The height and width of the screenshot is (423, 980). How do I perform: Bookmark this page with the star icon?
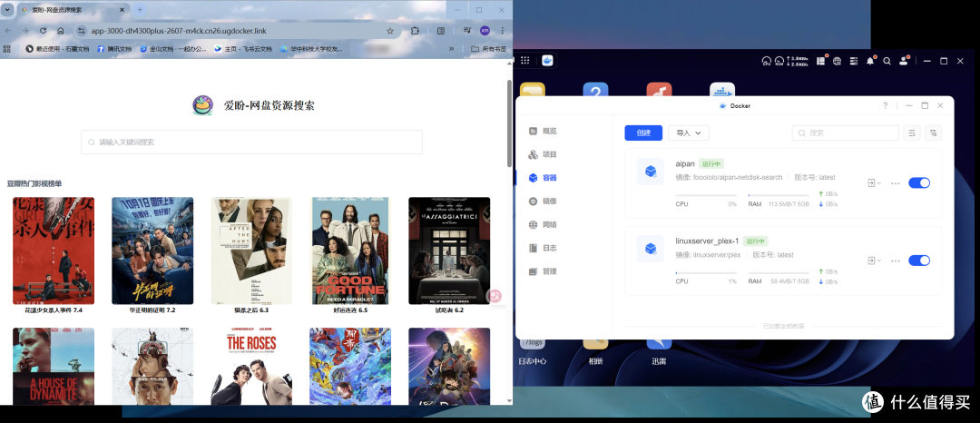(x=390, y=31)
